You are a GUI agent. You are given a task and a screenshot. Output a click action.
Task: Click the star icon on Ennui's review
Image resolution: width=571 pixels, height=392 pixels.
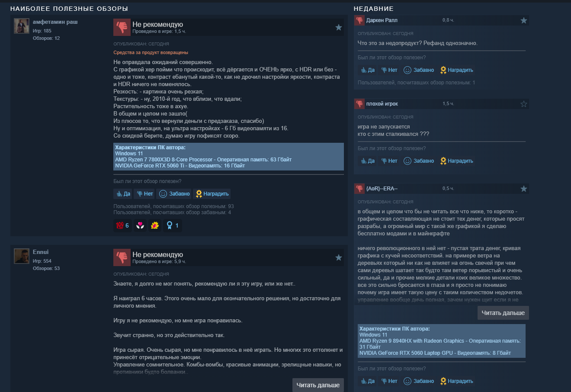pyautogui.click(x=339, y=257)
